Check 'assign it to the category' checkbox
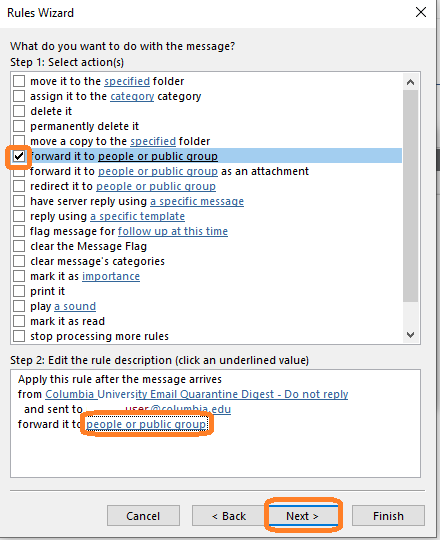Viewport: 440px width, 540px height. (x=19, y=96)
